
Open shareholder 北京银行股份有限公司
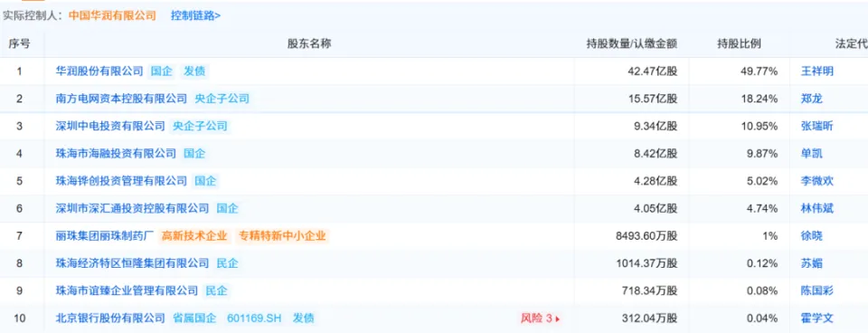[x=110, y=318]
